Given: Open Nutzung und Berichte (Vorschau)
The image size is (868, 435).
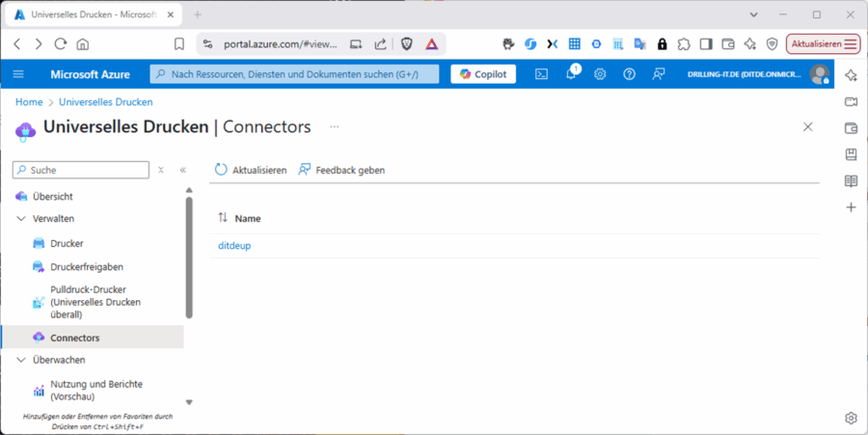Looking at the screenshot, I should tap(98, 391).
